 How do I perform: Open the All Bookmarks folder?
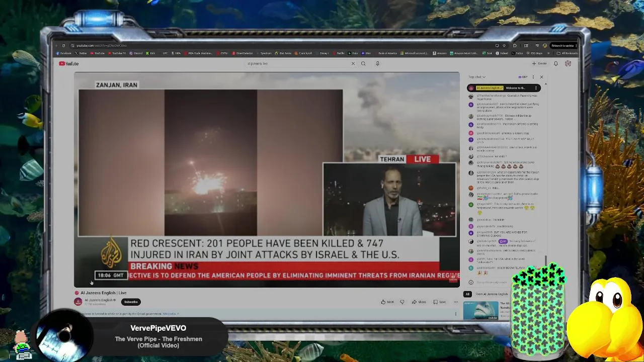568,53
